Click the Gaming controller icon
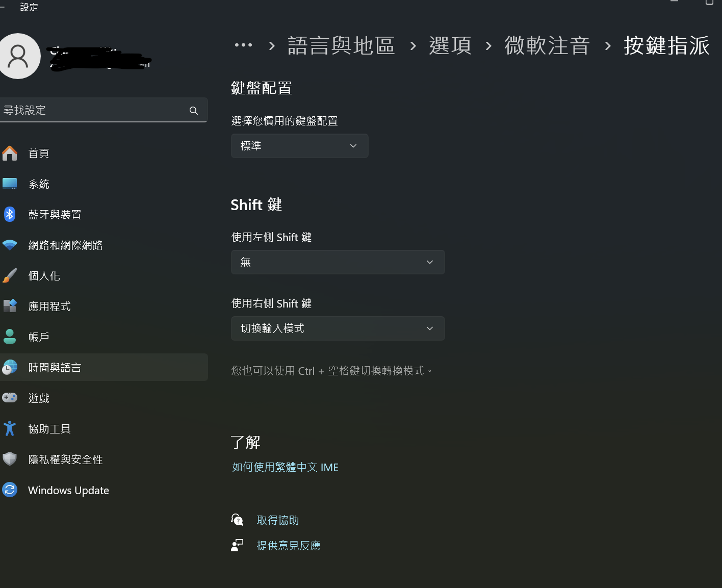This screenshot has width=722, height=588. point(10,398)
